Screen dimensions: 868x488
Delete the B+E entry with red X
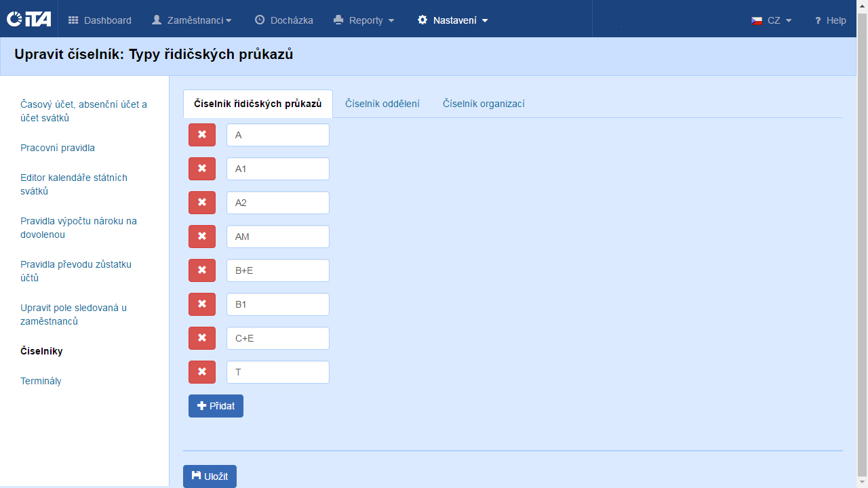(202, 270)
